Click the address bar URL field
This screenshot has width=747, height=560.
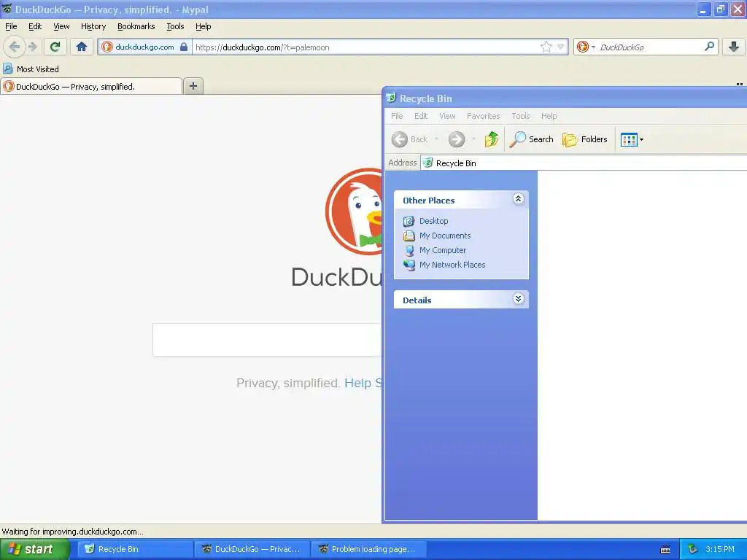coord(366,47)
